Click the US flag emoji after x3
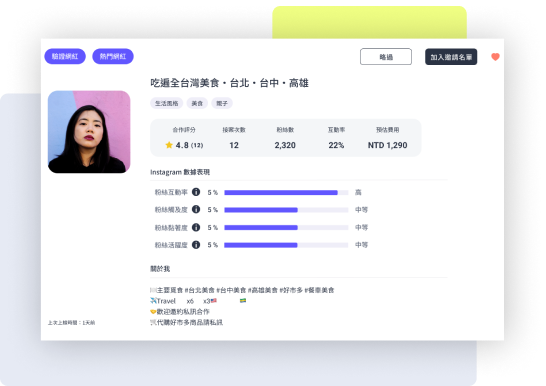This screenshot has width=546, height=386. pyautogui.click(x=213, y=301)
